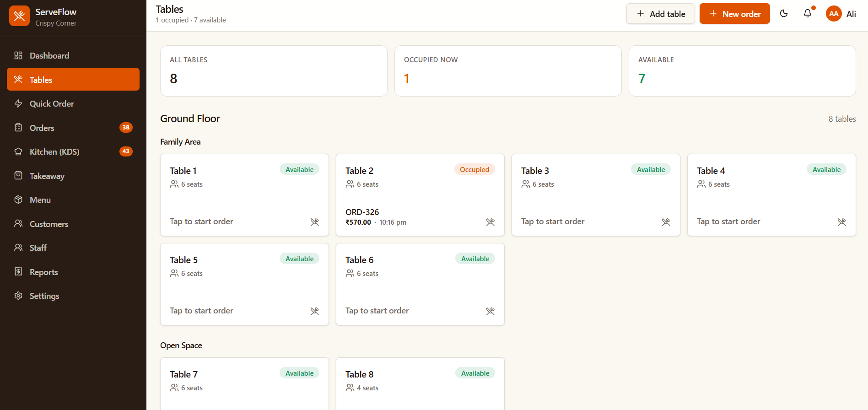Toggle dark mode with the moon icon

[784, 14]
